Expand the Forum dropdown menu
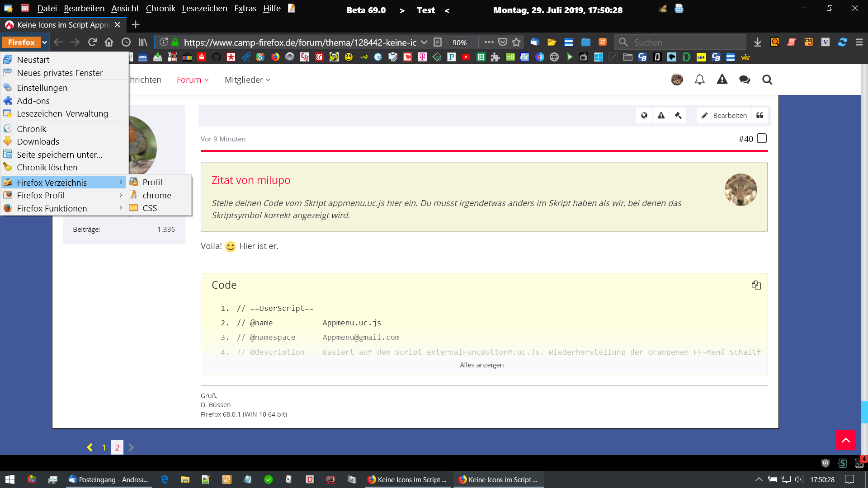 tap(193, 80)
